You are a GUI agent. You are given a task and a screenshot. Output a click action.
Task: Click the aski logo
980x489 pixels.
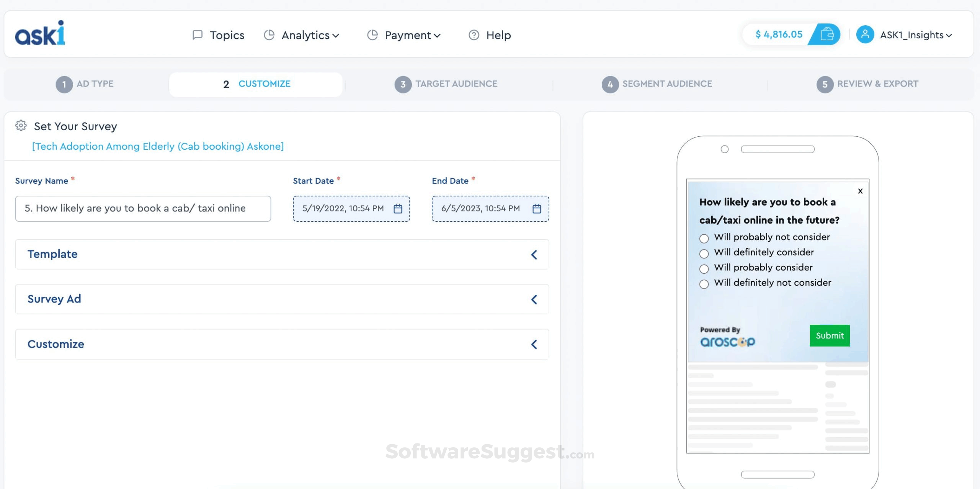[40, 34]
